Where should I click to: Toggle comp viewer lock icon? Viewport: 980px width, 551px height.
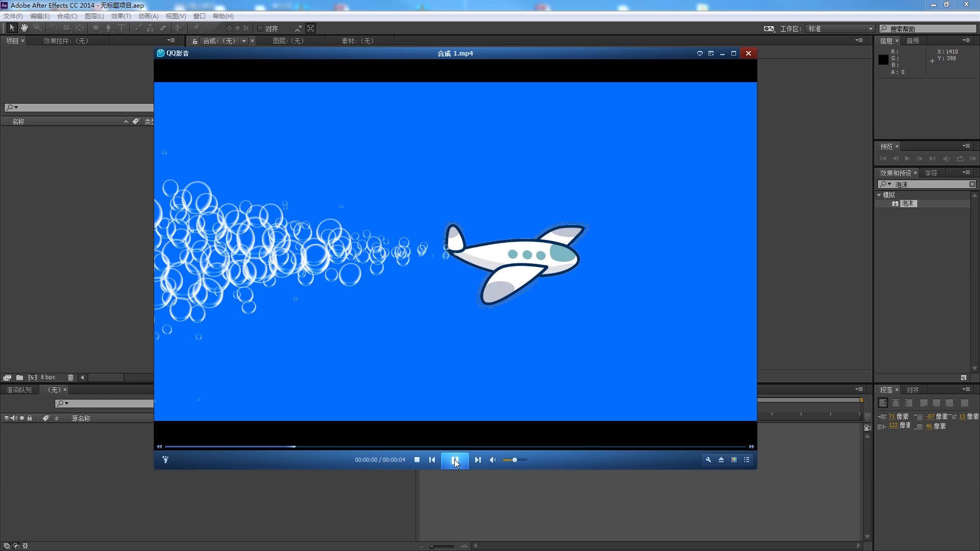(x=194, y=41)
